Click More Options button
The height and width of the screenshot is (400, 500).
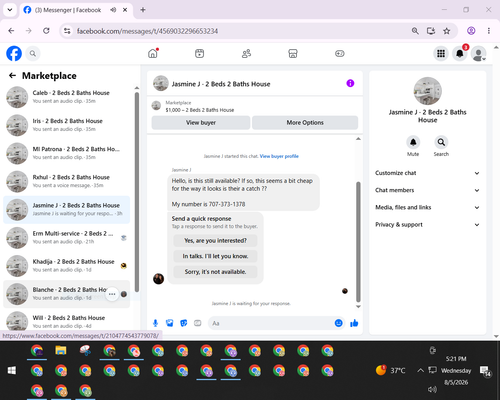305,123
